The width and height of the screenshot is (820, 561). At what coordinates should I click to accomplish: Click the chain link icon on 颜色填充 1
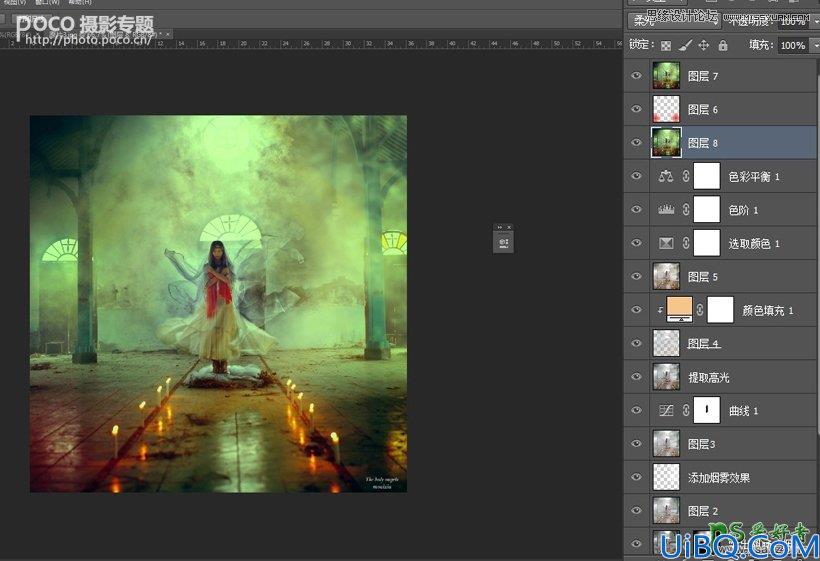click(700, 310)
